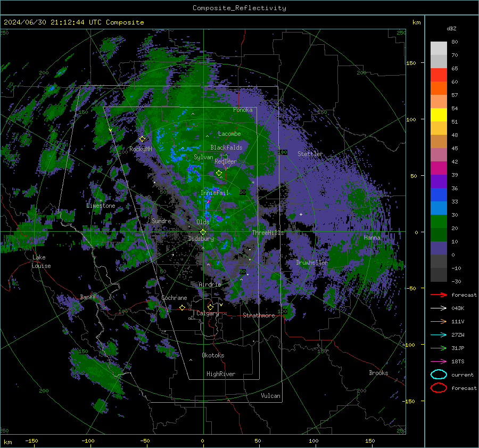Click the Composite_Reflectivity title text

point(240,8)
